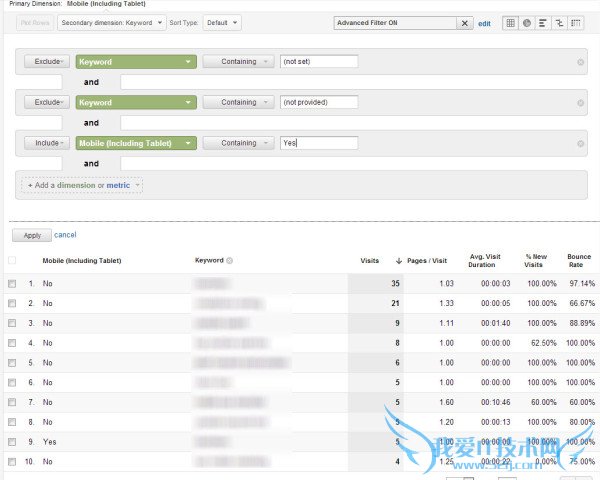
Task: Switch to comparison view icon
Action: pos(559,23)
